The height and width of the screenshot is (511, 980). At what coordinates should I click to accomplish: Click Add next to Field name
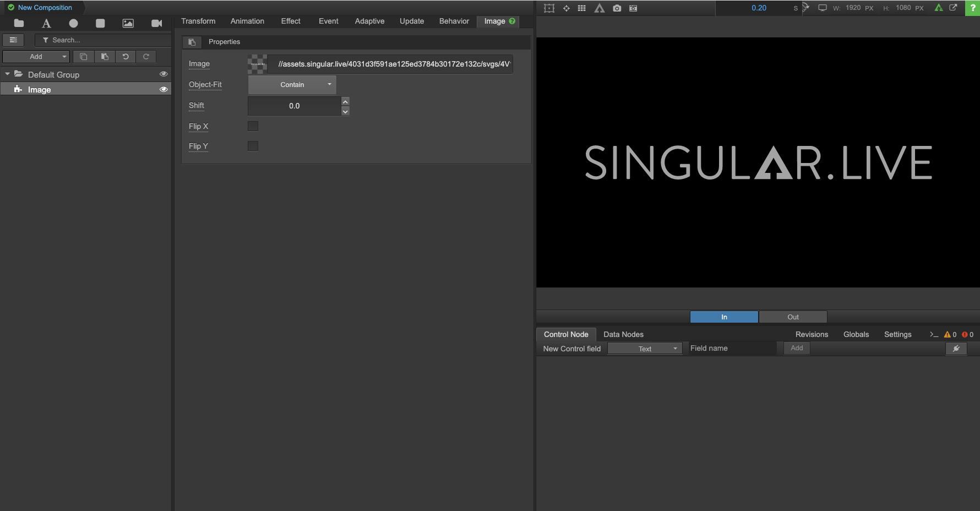coord(797,348)
